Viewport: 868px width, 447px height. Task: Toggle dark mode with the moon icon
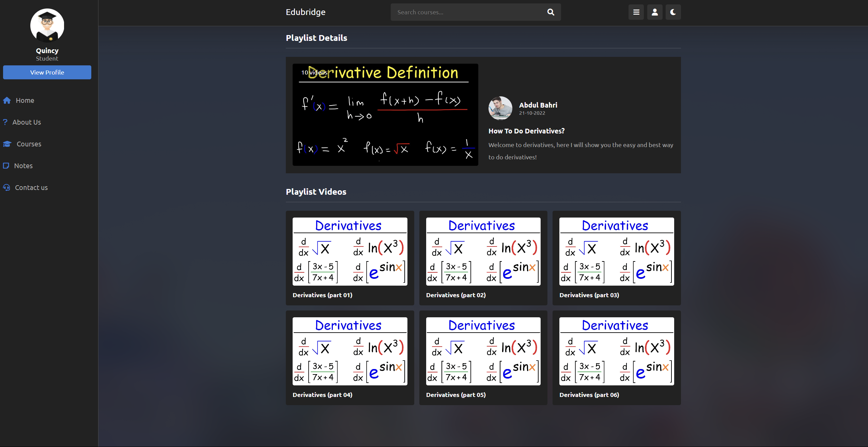click(673, 12)
